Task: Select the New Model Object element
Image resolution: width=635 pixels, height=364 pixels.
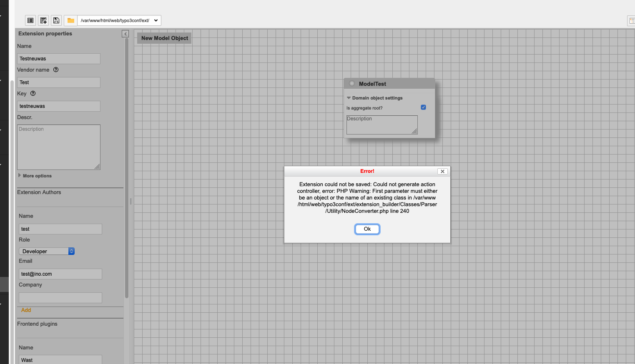Action: pos(164,38)
